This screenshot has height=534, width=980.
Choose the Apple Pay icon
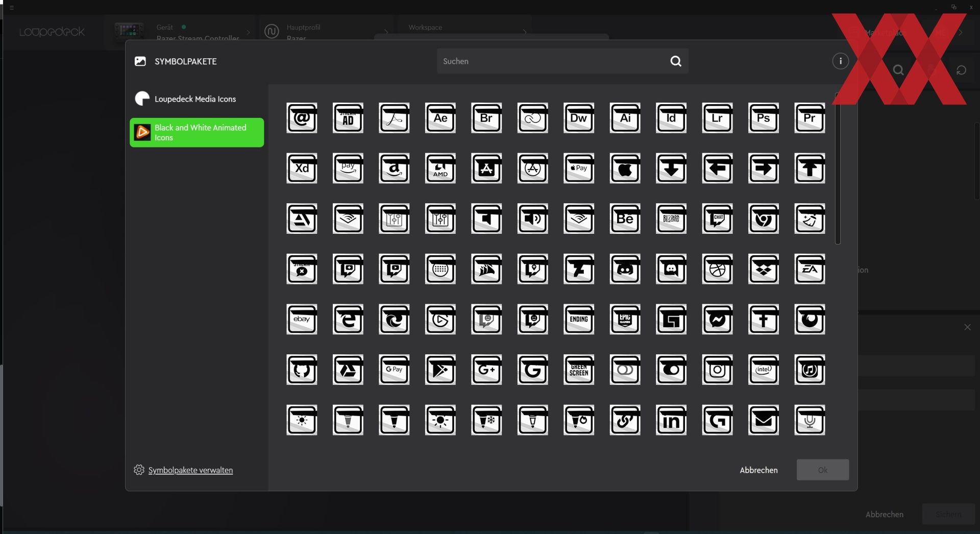(x=579, y=168)
